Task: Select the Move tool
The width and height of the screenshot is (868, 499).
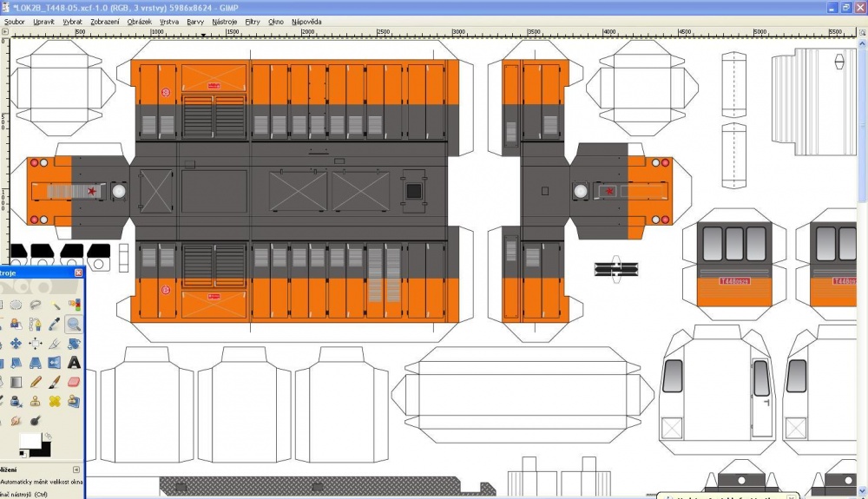Action: pos(16,344)
